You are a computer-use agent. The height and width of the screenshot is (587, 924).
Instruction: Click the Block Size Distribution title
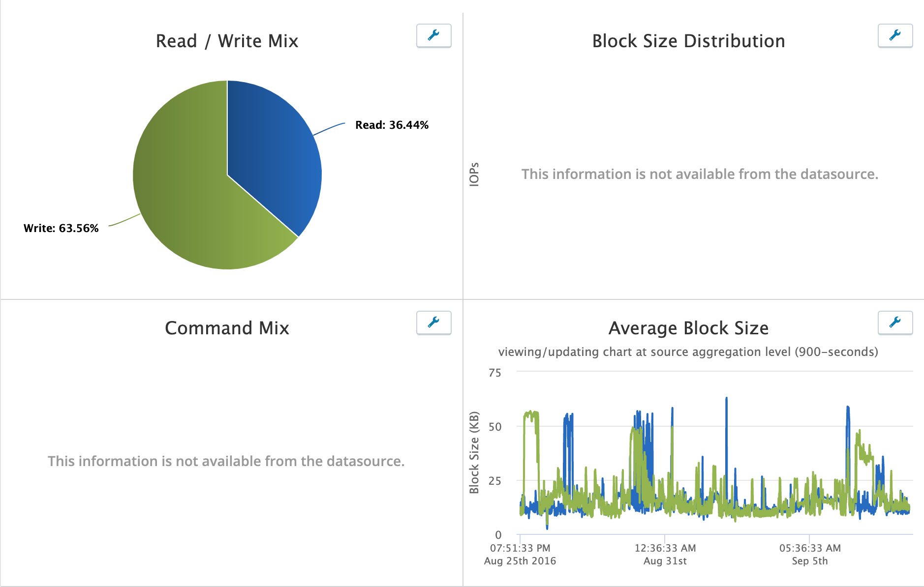click(x=688, y=41)
